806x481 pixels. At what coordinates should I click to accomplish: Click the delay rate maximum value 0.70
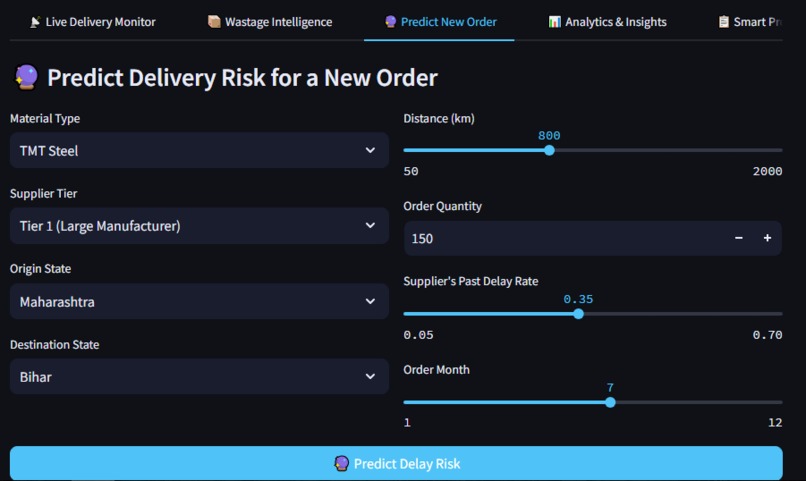coord(767,335)
